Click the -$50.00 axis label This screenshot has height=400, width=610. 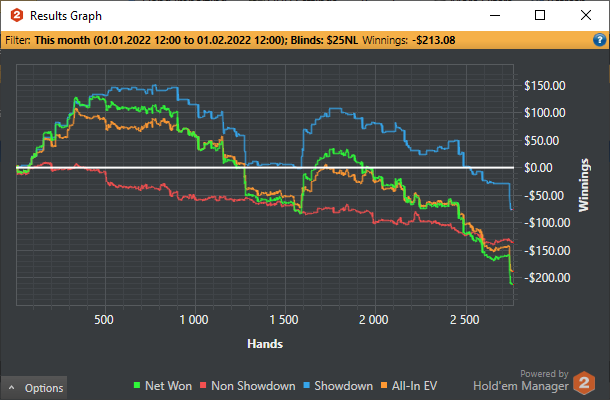tap(544, 195)
